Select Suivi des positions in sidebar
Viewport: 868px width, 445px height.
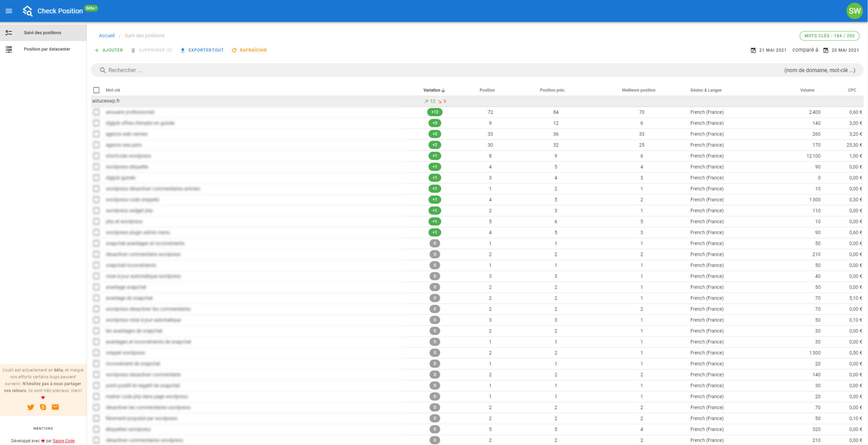43,33
